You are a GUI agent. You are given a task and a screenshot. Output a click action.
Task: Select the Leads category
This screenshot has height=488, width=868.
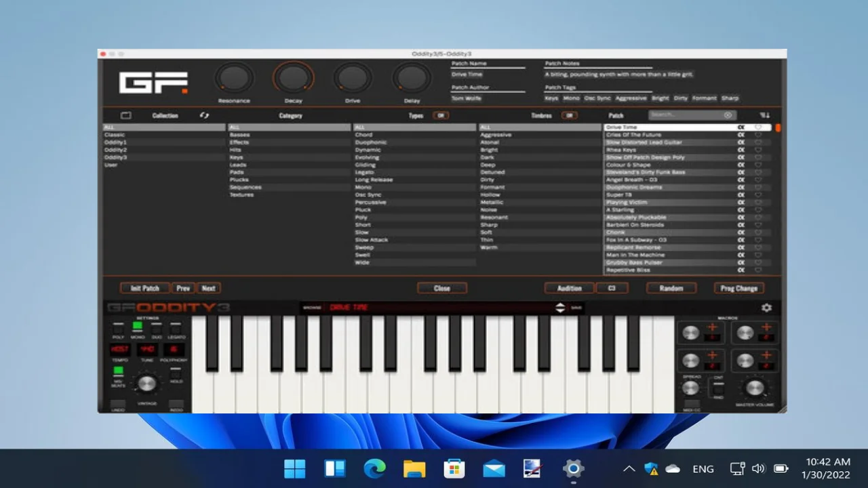pos(290,165)
